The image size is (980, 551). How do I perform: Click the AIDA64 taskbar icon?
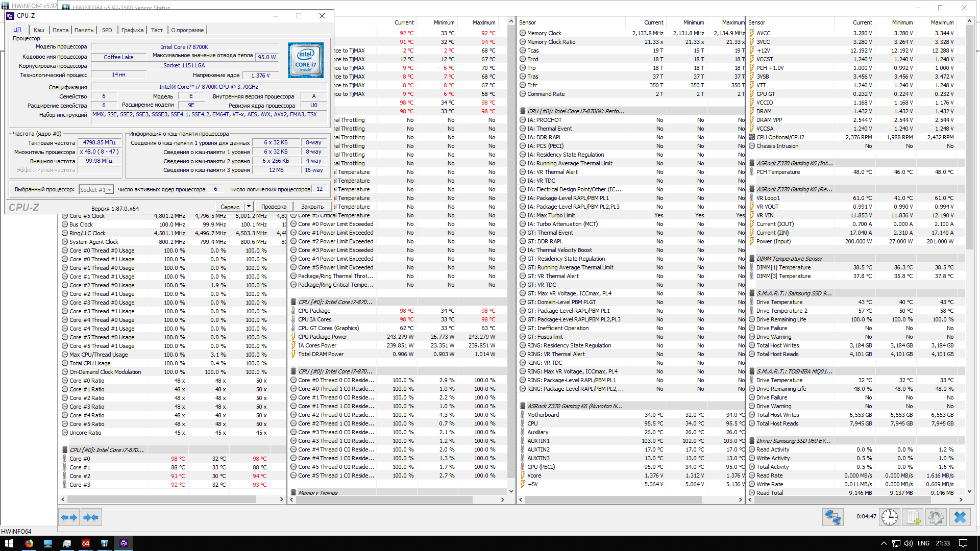[85, 543]
